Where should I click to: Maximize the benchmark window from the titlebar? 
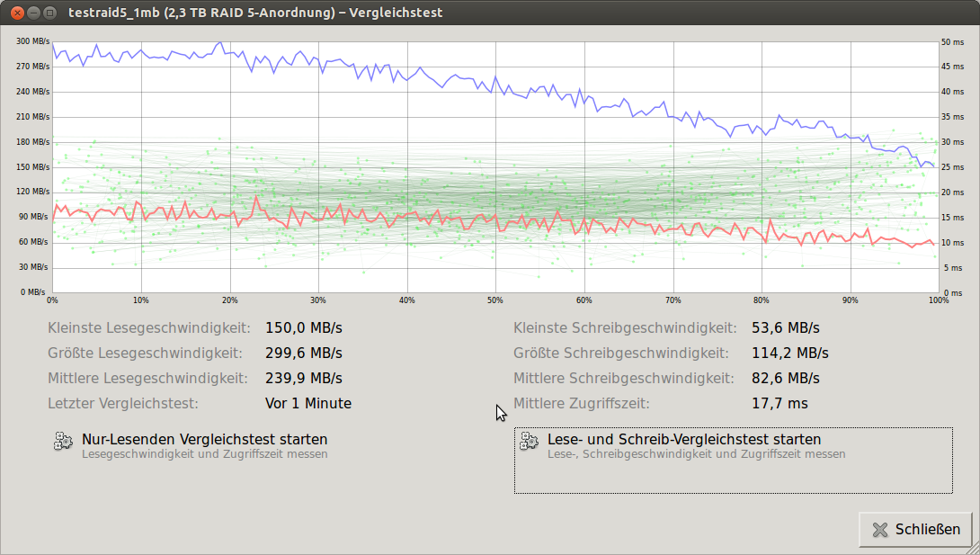[49, 13]
